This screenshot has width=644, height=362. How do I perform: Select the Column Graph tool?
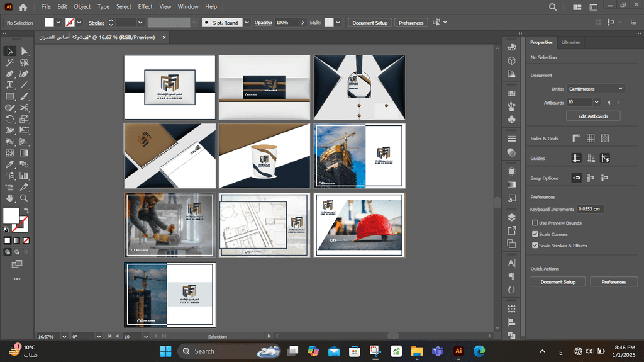click(25, 176)
